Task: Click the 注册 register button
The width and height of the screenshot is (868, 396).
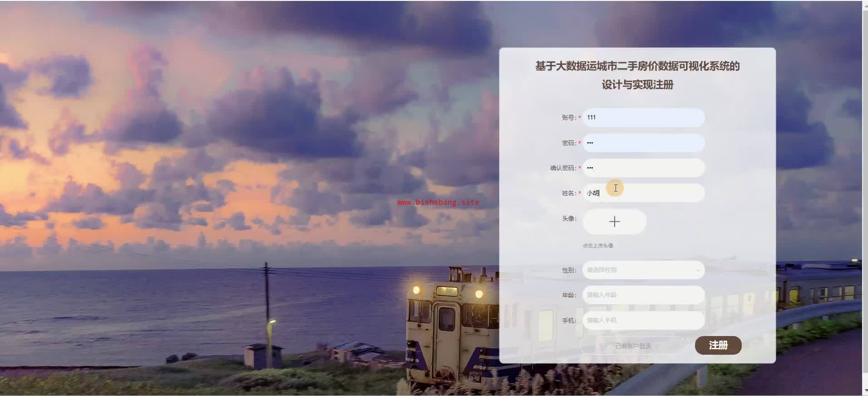Action: coord(718,346)
